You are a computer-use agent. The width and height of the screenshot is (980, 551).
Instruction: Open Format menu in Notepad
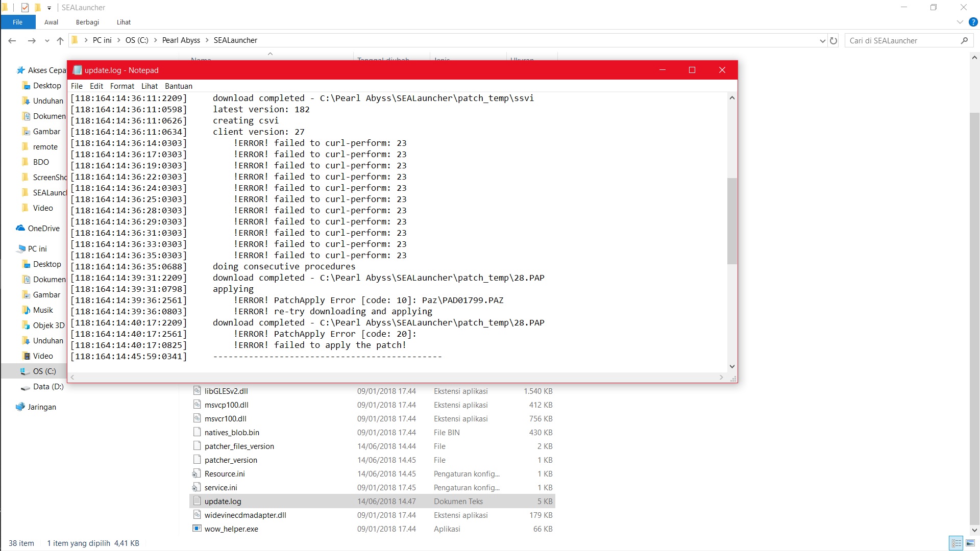[122, 86]
